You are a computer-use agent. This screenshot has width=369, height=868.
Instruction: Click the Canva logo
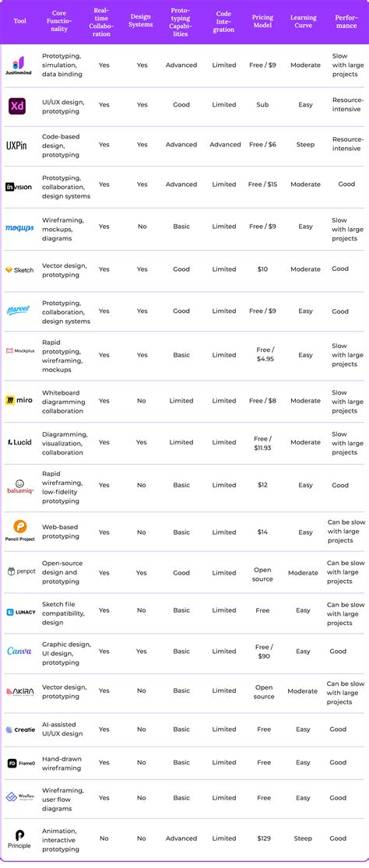(19, 651)
